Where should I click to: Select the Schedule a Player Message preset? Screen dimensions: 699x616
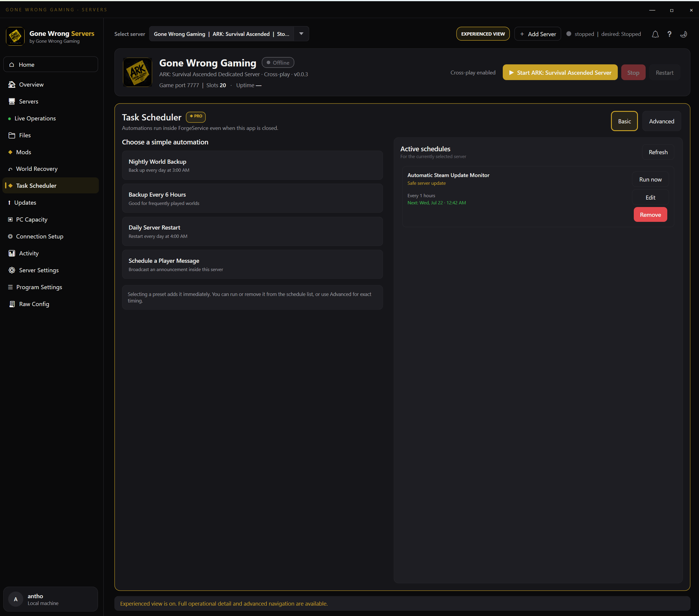pos(252,264)
